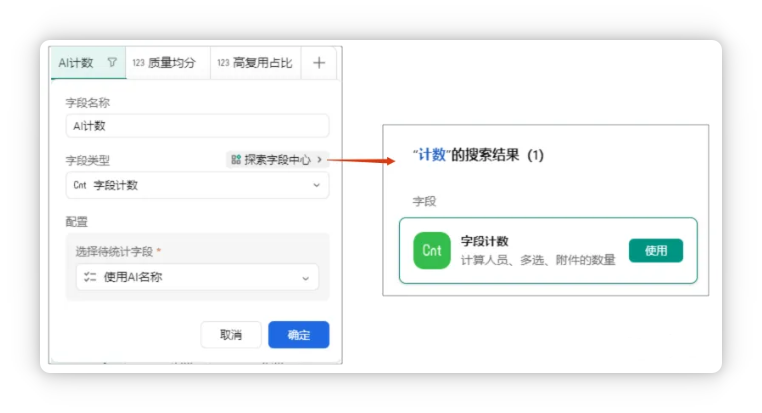Click the 字段 section label in search results
Screen dimensions: 762x413
click(424, 201)
